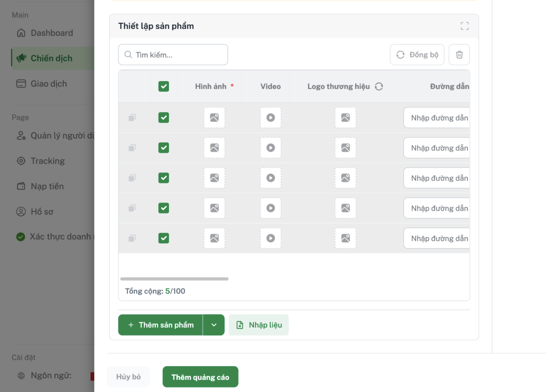Add video in second product row
The width and height of the screenshot is (546, 392).
(x=270, y=148)
